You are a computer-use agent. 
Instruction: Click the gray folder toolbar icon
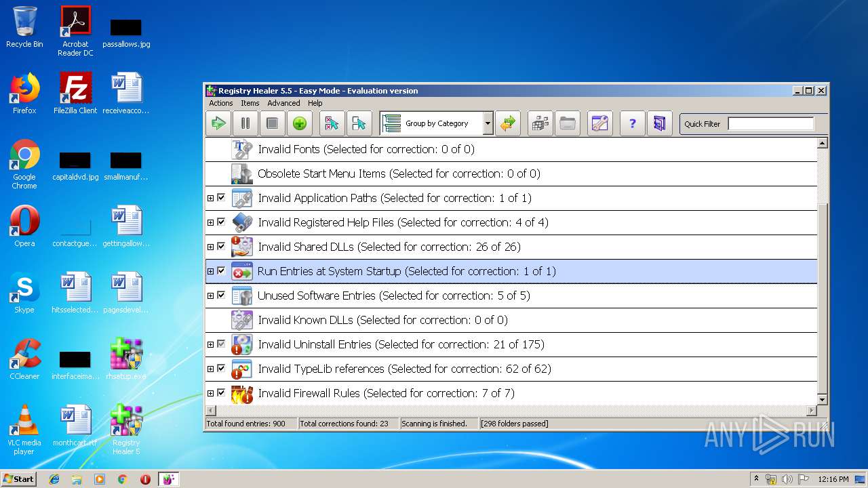[x=568, y=123]
